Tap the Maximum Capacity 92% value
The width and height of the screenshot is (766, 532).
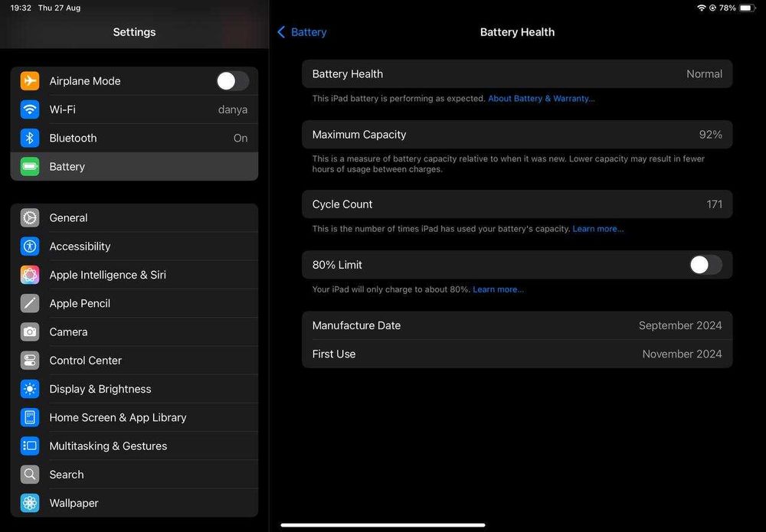tap(710, 135)
